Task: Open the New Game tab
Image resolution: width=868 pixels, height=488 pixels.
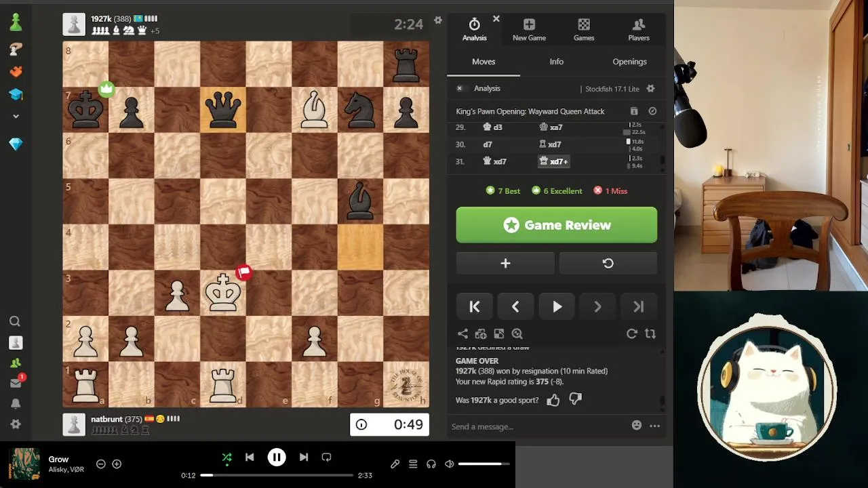Action: pos(529,30)
